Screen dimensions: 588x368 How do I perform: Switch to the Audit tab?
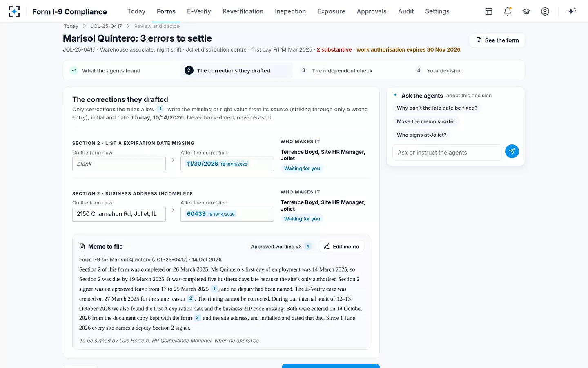tap(406, 11)
